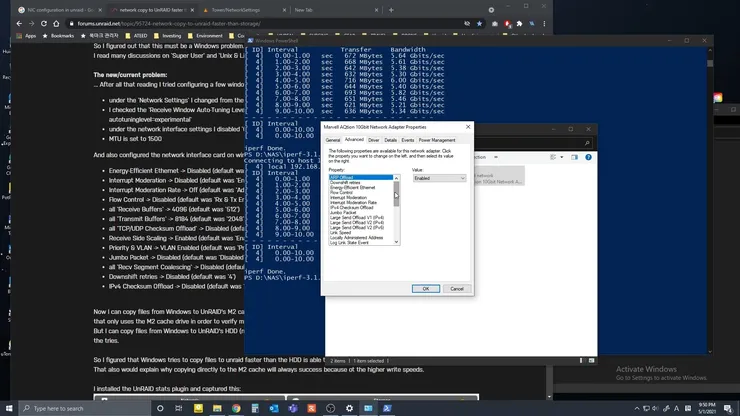This screenshot has height=416, width=740.
Task: Open Bookmarks folder in bookmarks bar
Action: (58, 36)
